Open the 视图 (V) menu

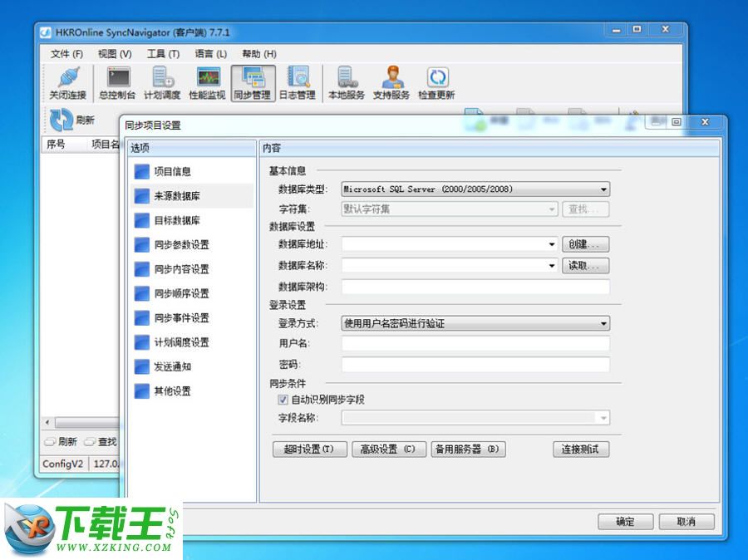coord(115,54)
